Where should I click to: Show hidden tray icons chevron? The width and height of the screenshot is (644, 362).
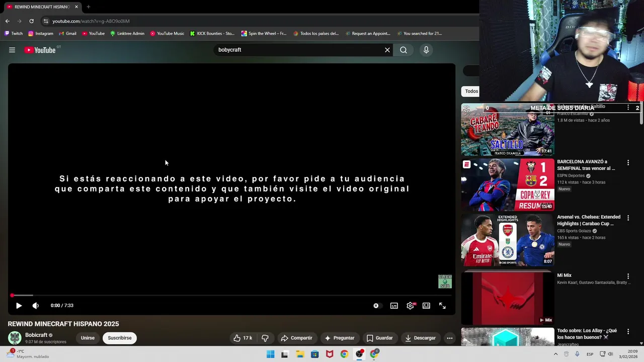point(555,354)
